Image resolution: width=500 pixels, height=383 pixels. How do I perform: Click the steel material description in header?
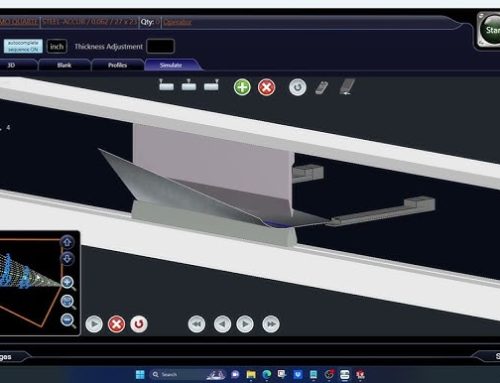89,22
